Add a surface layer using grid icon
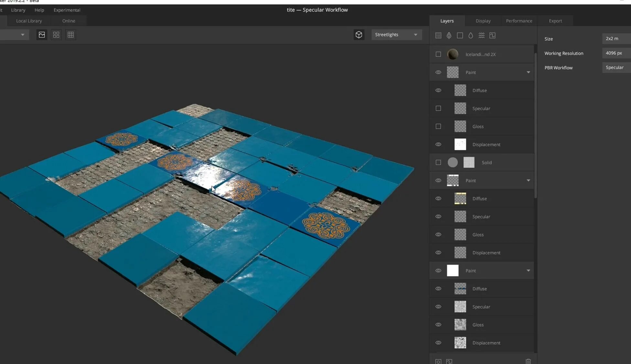Viewport: 631px width, 364px height. tap(438, 36)
